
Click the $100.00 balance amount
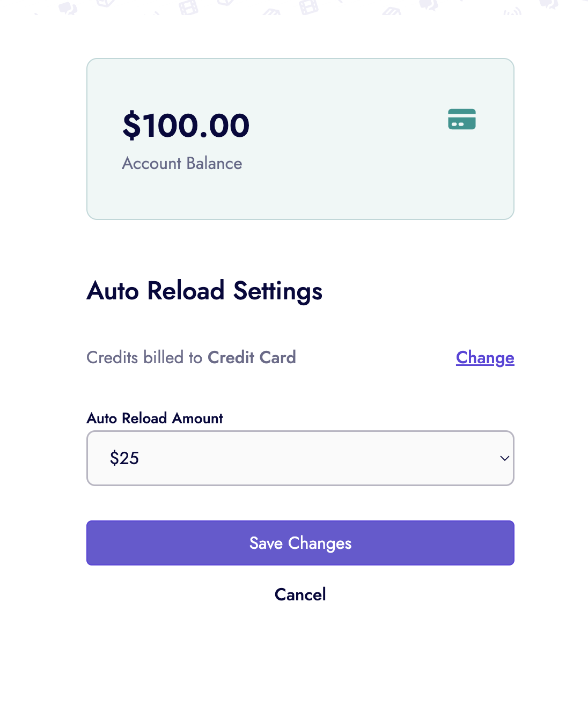point(186,124)
